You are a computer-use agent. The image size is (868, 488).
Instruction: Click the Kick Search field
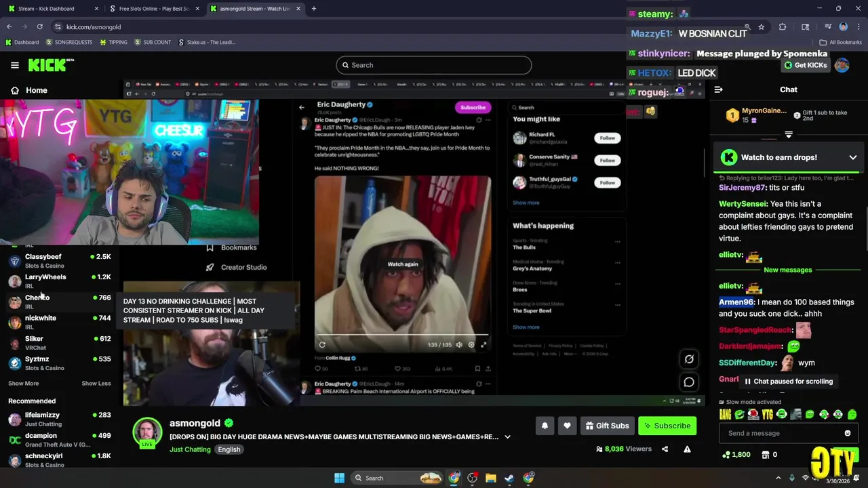click(x=434, y=65)
